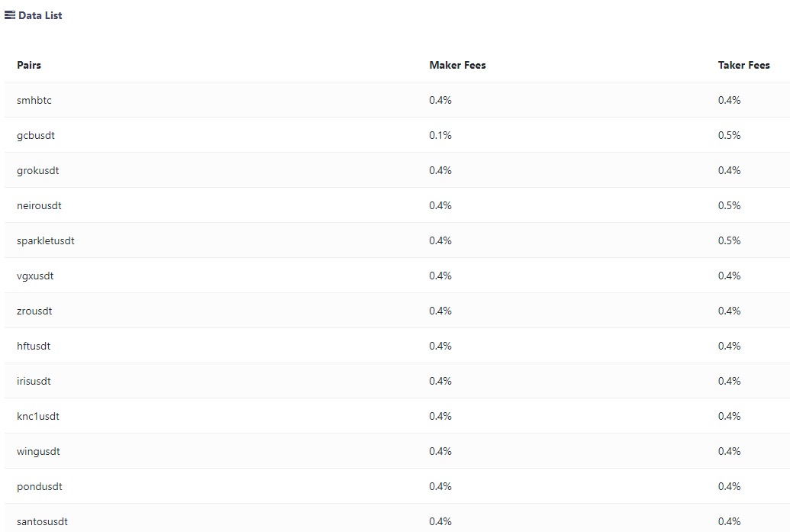
Task: Click the Maker Fees column header
Action: [457, 66]
